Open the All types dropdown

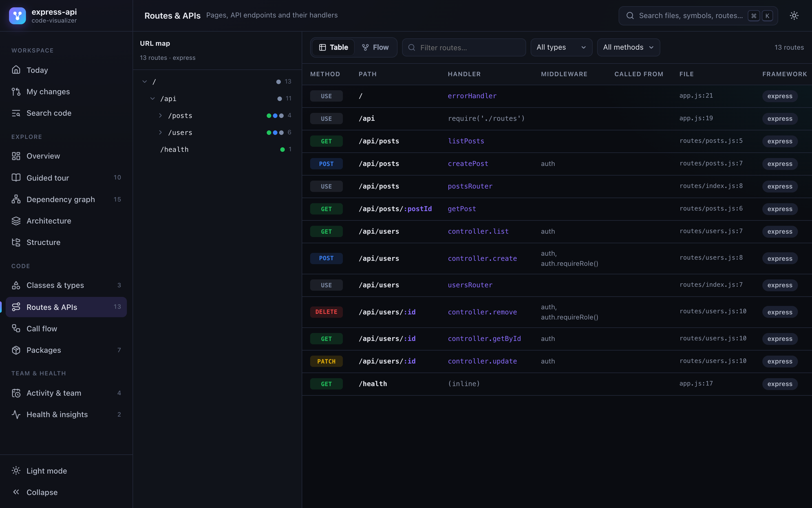click(561, 47)
